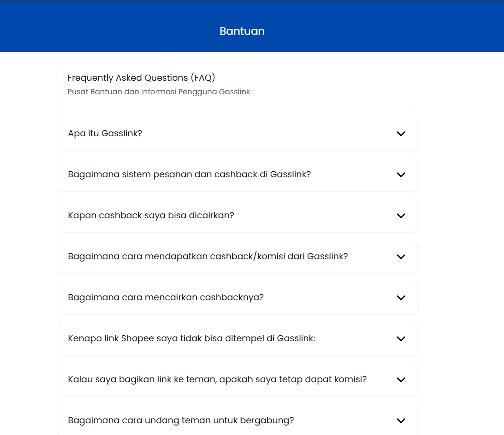
Task: Click chevron next to mendapatkan cashback/komisi question
Action: 400,257
